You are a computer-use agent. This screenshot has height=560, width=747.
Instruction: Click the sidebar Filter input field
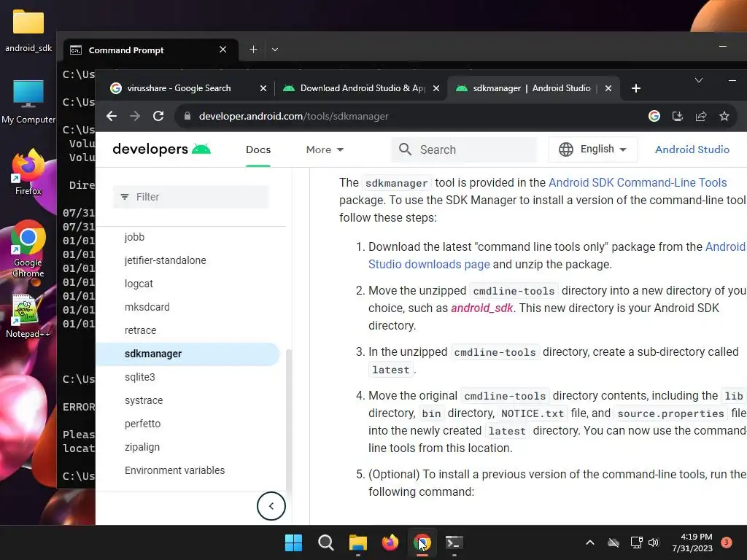pyautogui.click(x=190, y=197)
